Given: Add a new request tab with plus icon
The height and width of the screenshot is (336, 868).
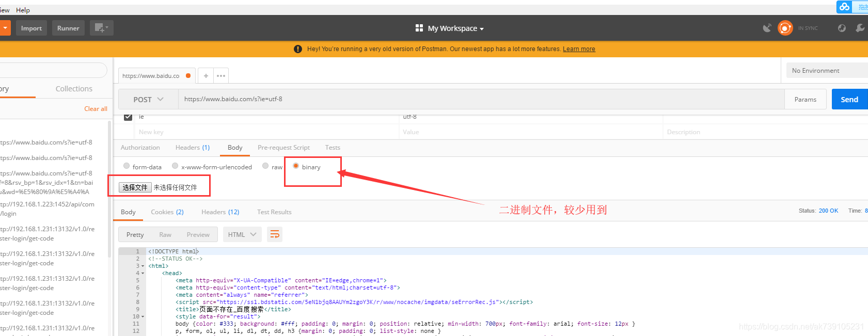Looking at the screenshot, I should click(206, 76).
